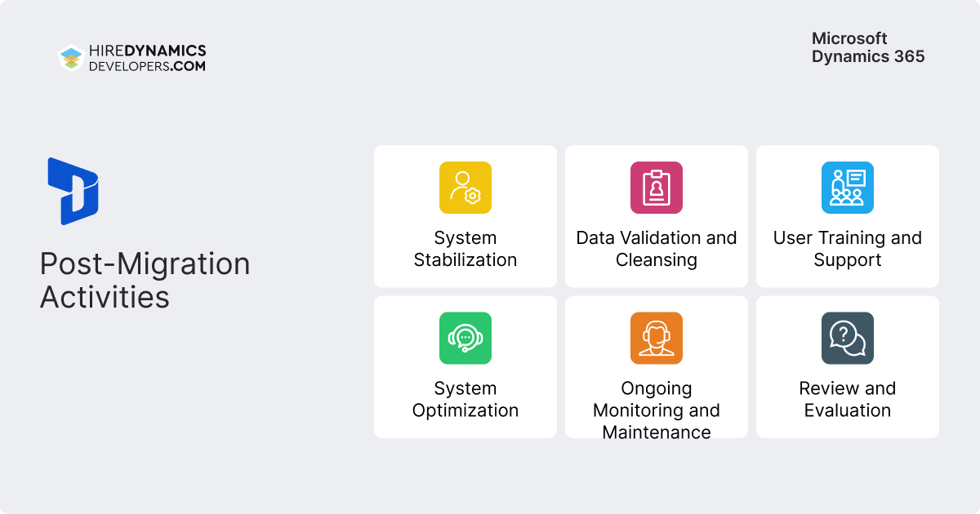Click the green System Optimization headset icon
980x514 pixels.
pos(465,338)
